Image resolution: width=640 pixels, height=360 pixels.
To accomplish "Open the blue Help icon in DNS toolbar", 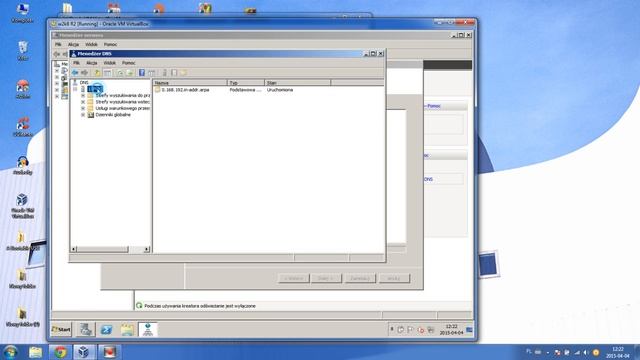I will tap(142, 73).
